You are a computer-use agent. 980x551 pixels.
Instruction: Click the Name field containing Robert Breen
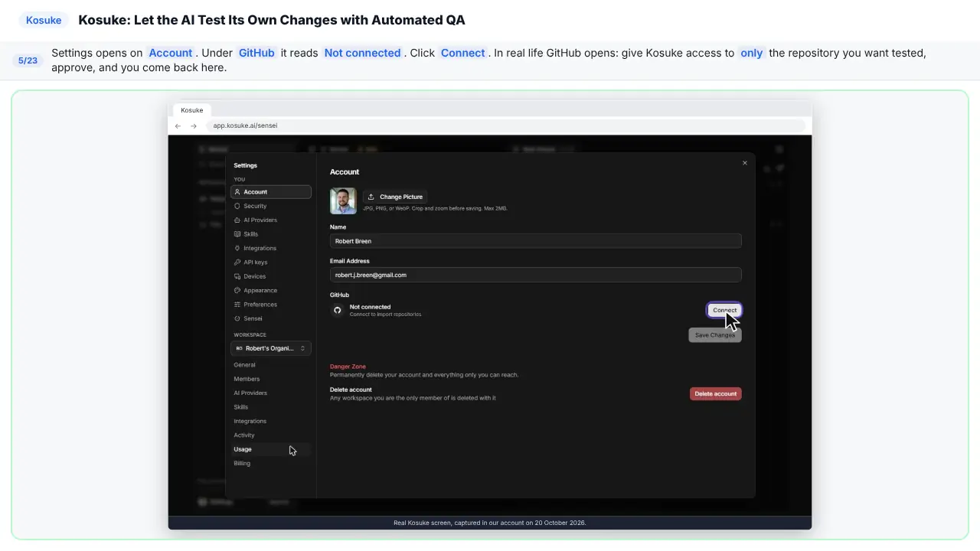point(535,241)
